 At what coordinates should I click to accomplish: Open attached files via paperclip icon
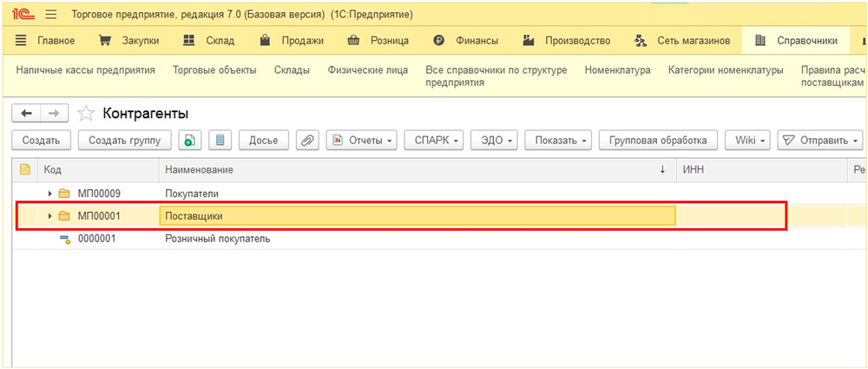(307, 140)
